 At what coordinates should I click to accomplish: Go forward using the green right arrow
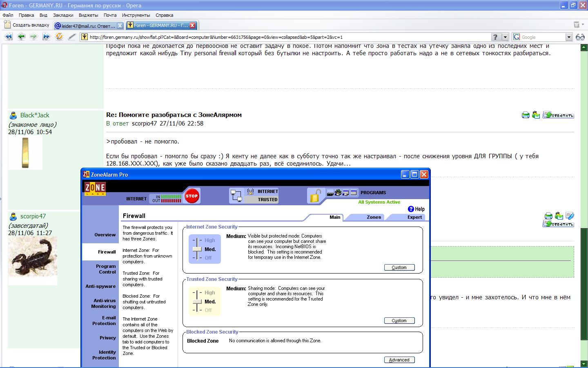tap(33, 37)
